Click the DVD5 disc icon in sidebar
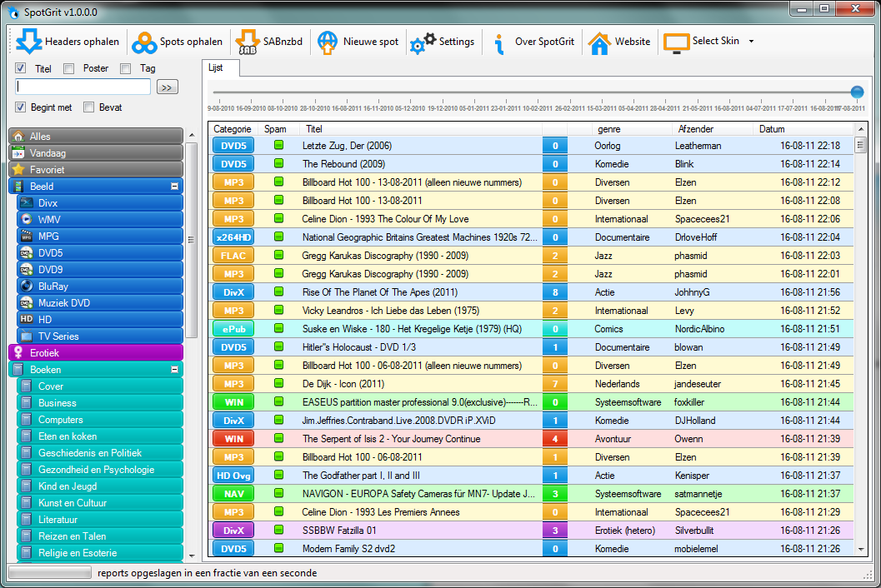This screenshot has height=588, width=881. pos(27,252)
